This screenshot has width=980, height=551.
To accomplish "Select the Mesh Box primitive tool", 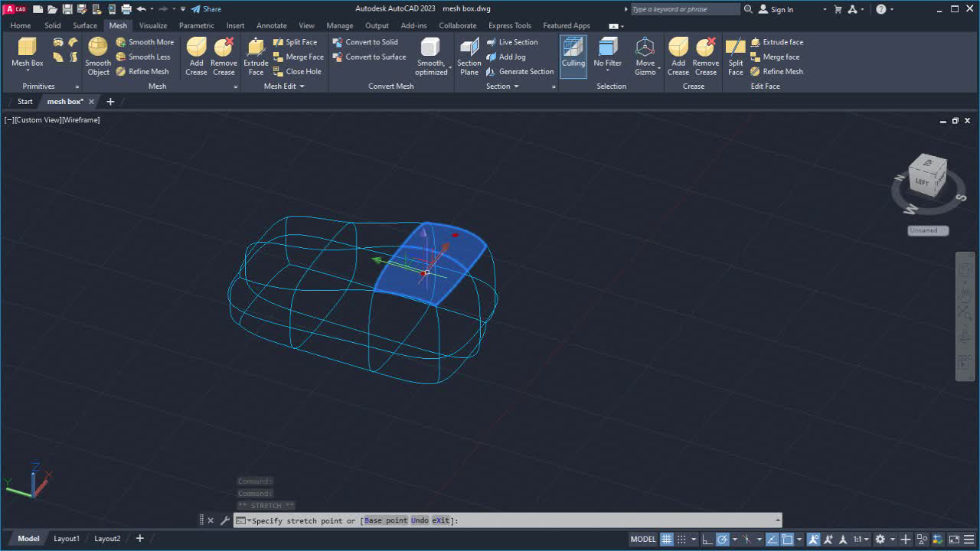I will coord(26,54).
